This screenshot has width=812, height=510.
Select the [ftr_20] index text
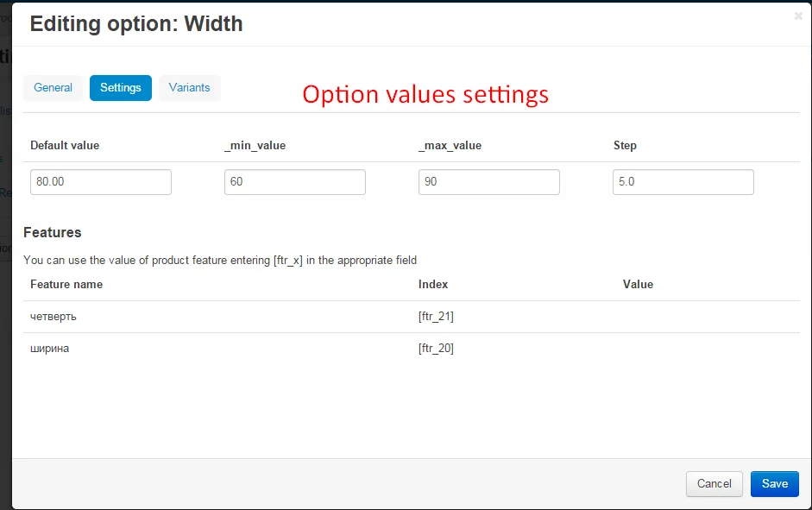pyautogui.click(x=436, y=349)
